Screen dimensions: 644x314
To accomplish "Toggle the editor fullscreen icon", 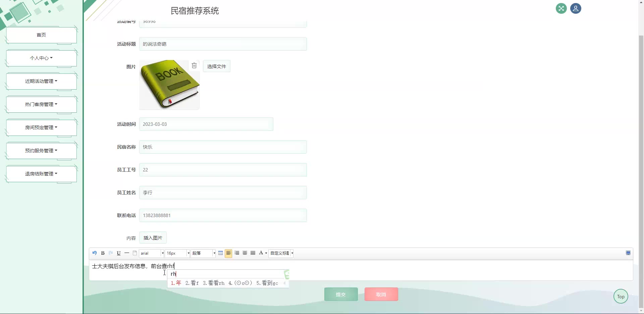I will click(x=628, y=253).
